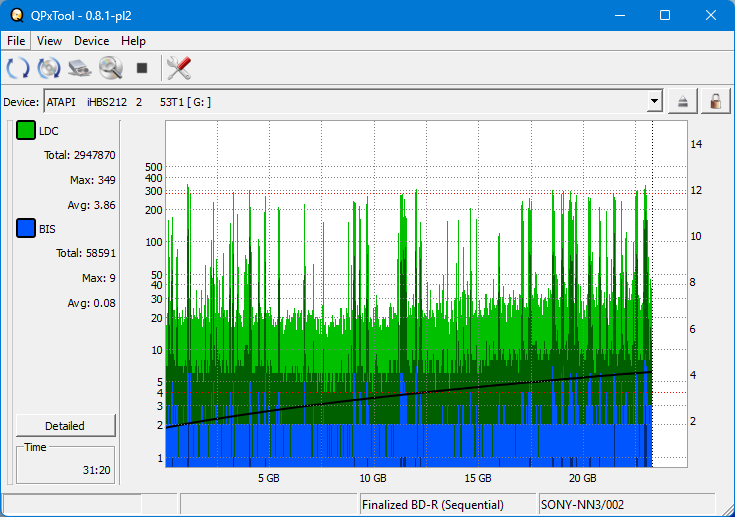The width and height of the screenshot is (735, 517).
Task: Click the refresh devices toolbar icon
Action: pyautogui.click(x=18, y=68)
